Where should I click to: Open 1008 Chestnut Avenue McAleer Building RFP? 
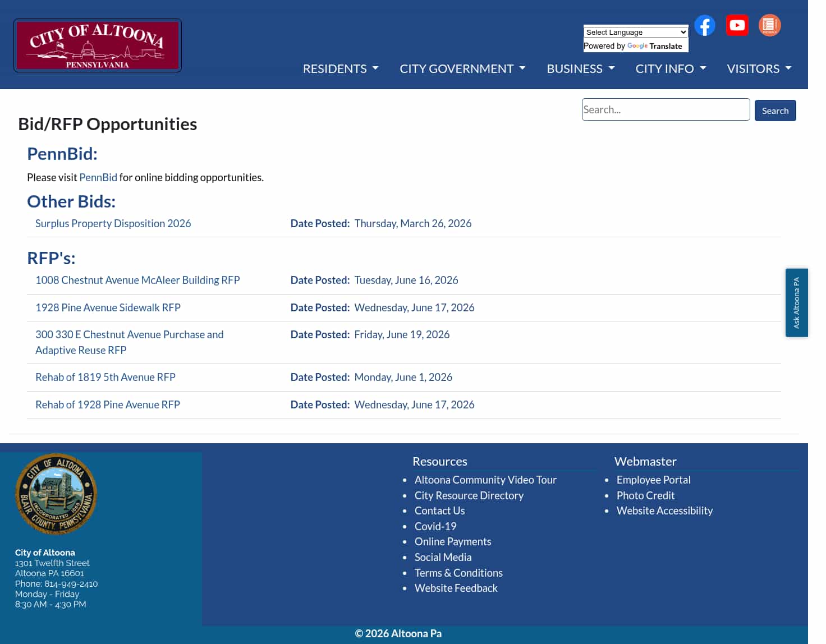[x=137, y=280]
